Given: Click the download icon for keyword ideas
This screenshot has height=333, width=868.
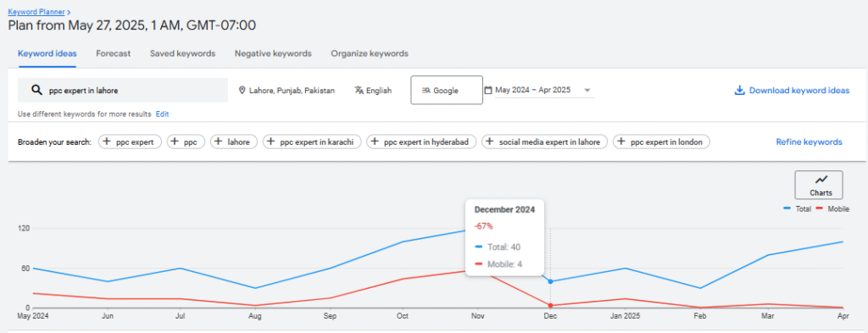Looking at the screenshot, I should (739, 90).
